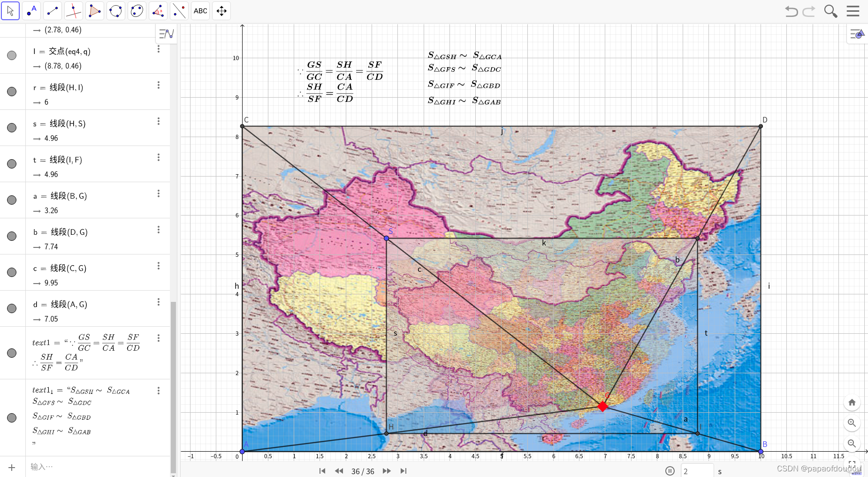Toggle visibility of point I
Screen dimensions: 868x477
tap(12, 55)
